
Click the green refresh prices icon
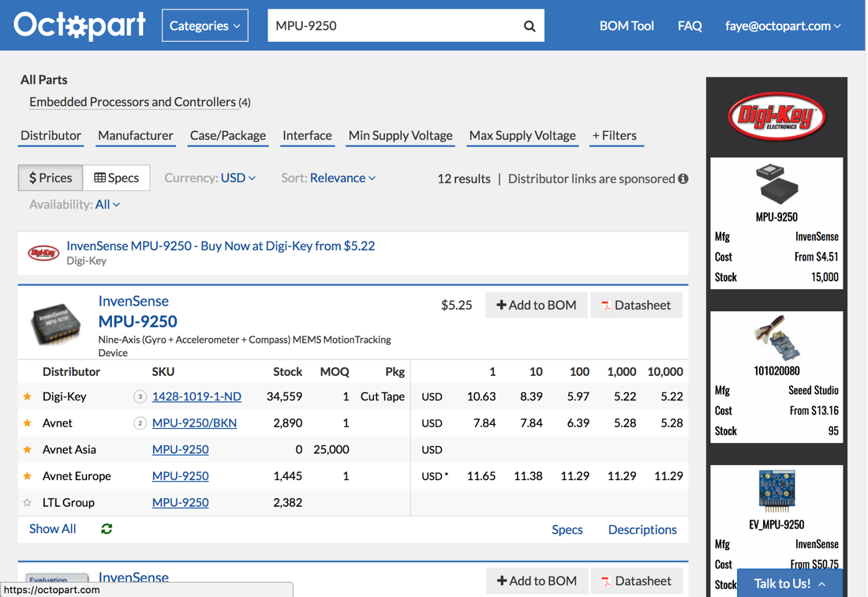click(107, 529)
